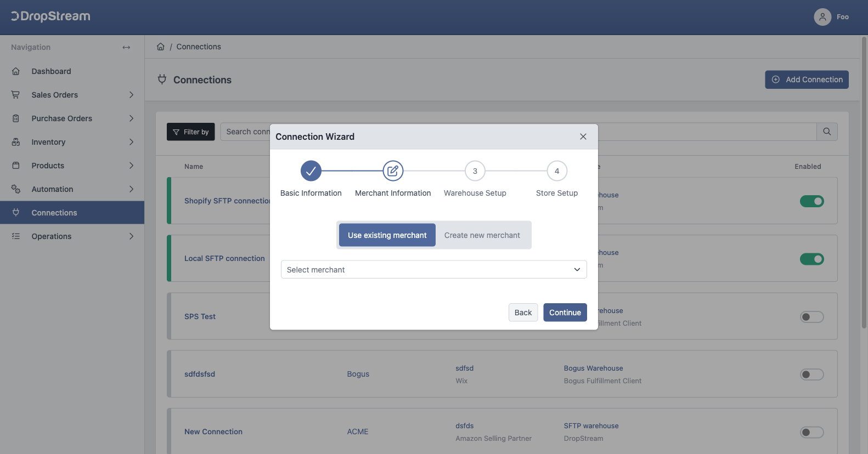Viewport: 868px width, 454px height.
Task: Open the SPS Test connection link
Action: [x=200, y=316]
